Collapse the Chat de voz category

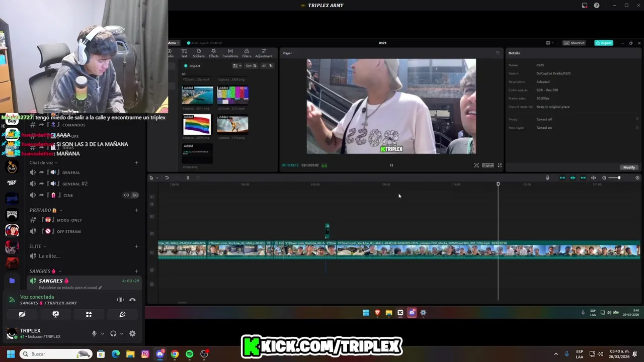(x=43, y=163)
